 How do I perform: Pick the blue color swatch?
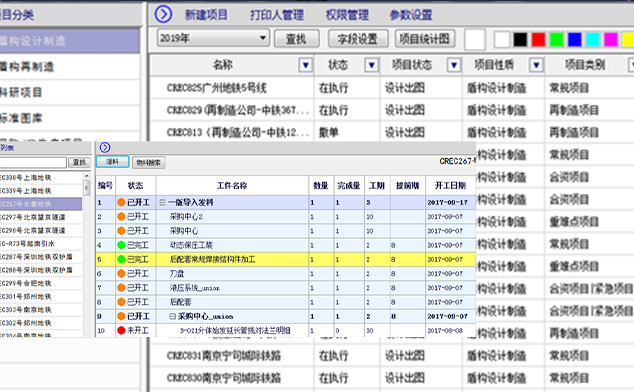pos(575,40)
